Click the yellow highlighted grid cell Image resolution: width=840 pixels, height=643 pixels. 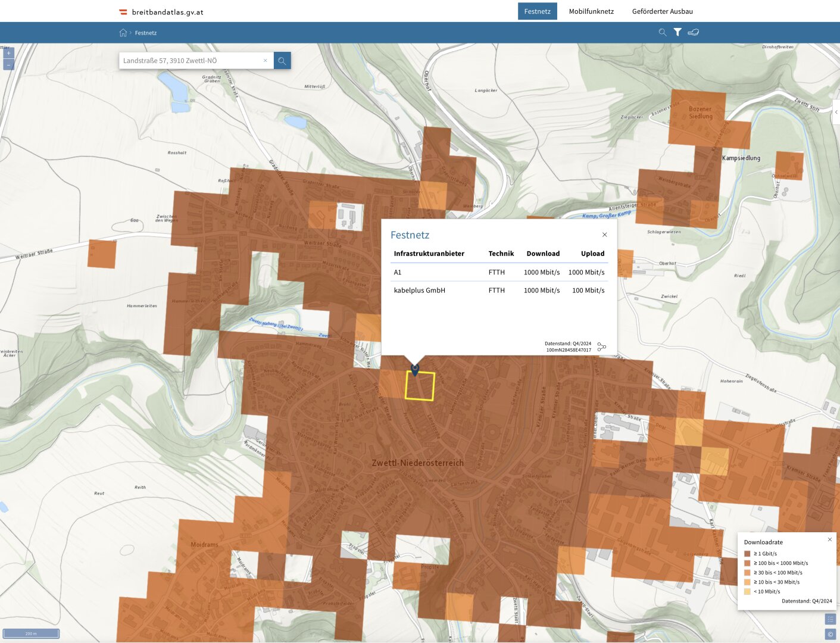tap(420, 386)
